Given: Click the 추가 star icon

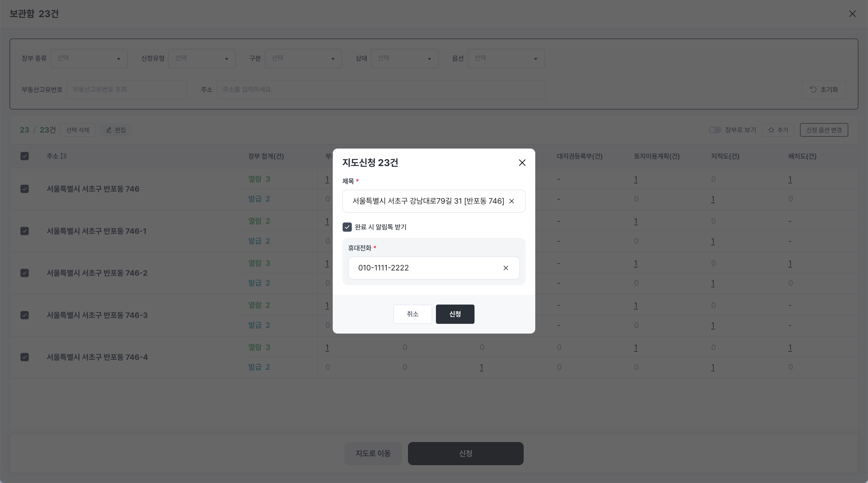Looking at the screenshot, I should [771, 130].
